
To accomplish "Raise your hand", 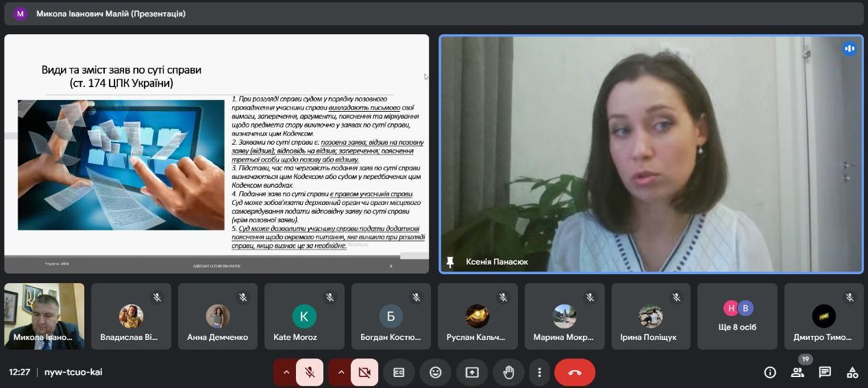I will click(508, 372).
